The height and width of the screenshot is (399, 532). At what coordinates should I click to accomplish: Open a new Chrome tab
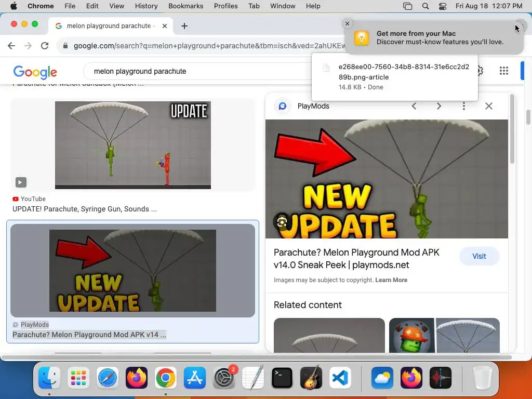point(184,26)
